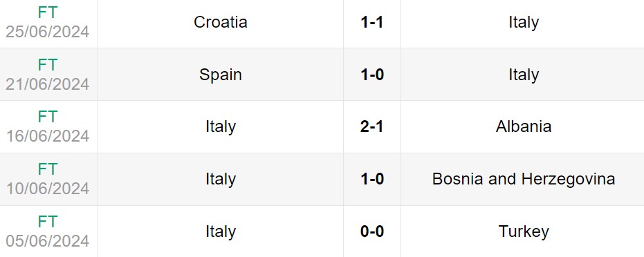Open the 1-0 score for Spain vs Italy
The image size is (644, 257).
(372, 75)
